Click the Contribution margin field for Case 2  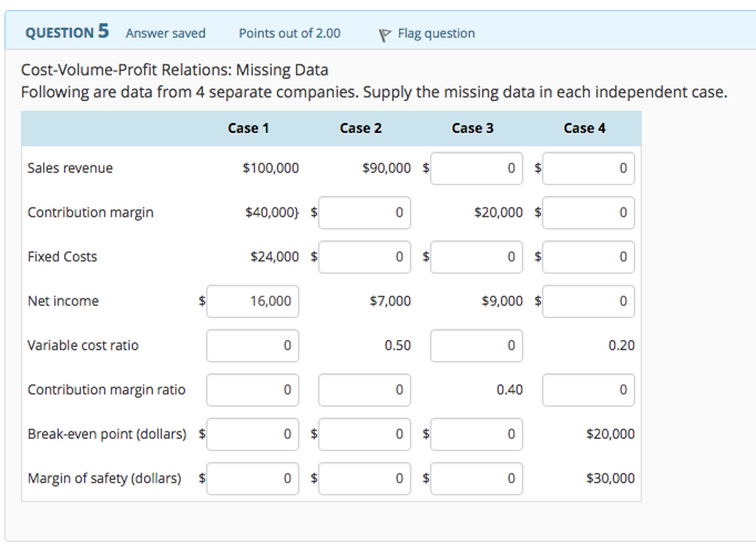pyautogui.click(x=364, y=213)
